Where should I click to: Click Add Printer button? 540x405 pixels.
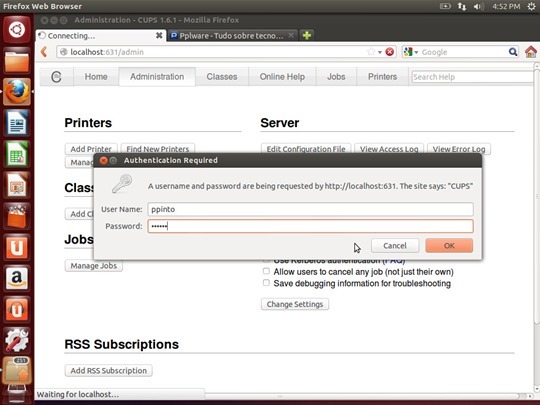(x=91, y=149)
